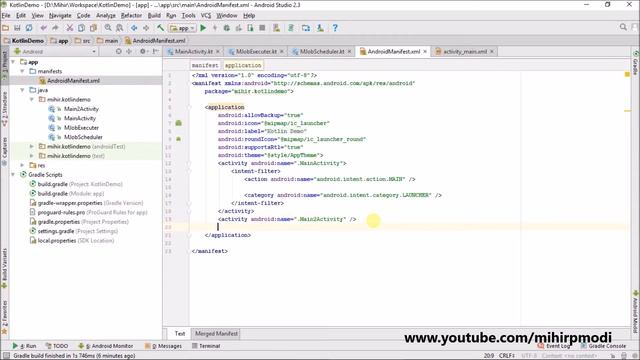Expand the mihir.kotlindemo (test) package
640x360 pixels.
(32, 156)
